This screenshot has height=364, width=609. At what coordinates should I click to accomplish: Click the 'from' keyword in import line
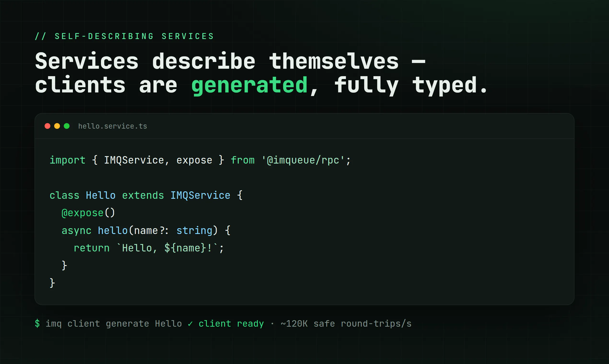coord(243,160)
